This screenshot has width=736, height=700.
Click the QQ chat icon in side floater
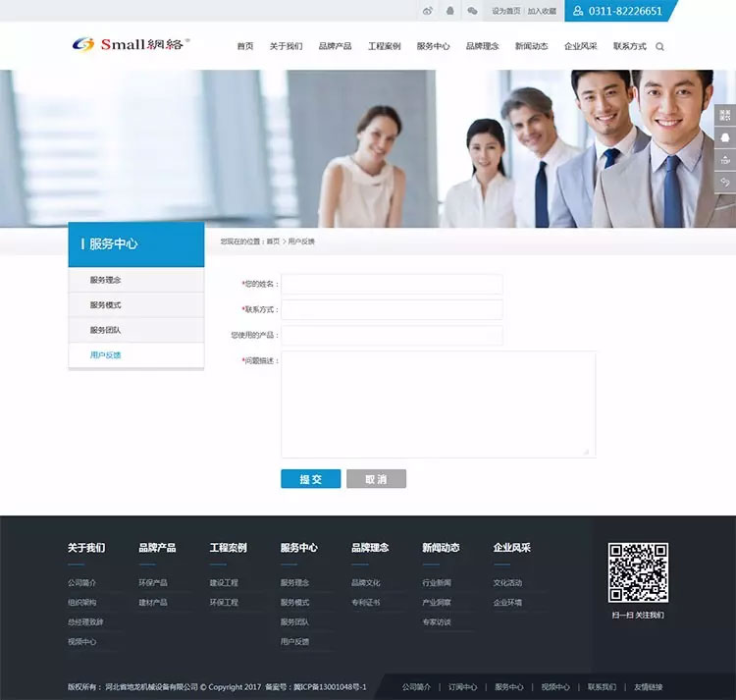(725, 137)
